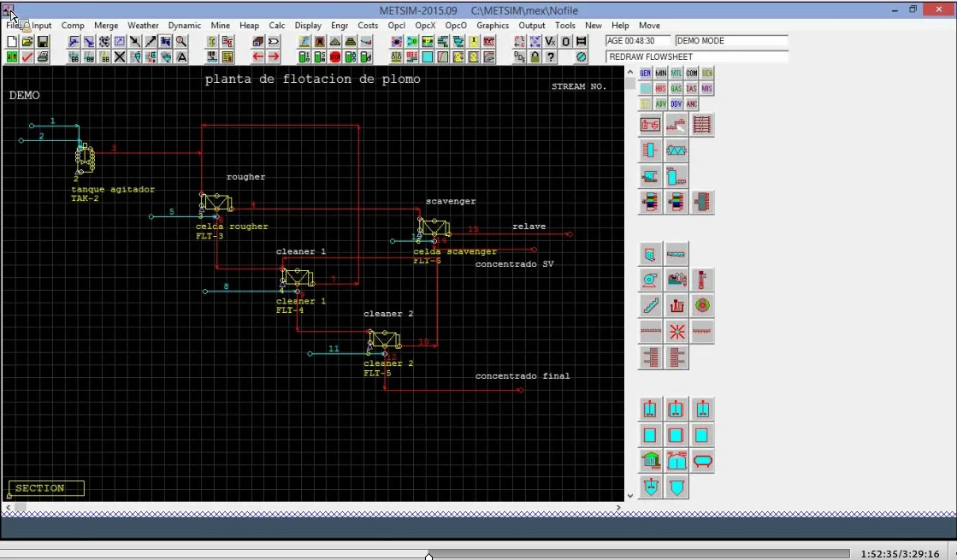Print the flowsheet with the printer icon
The height and width of the screenshot is (560, 957).
pyautogui.click(x=43, y=56)
